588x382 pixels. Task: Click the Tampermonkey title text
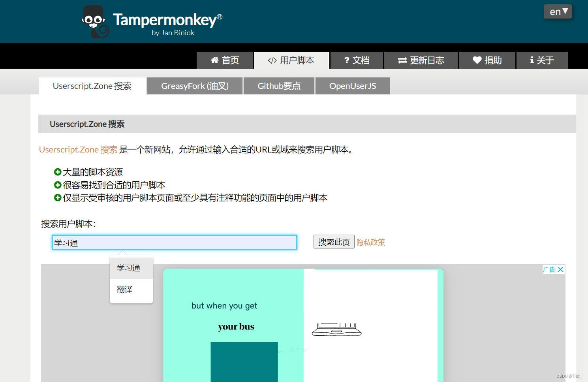click(167, 20)
